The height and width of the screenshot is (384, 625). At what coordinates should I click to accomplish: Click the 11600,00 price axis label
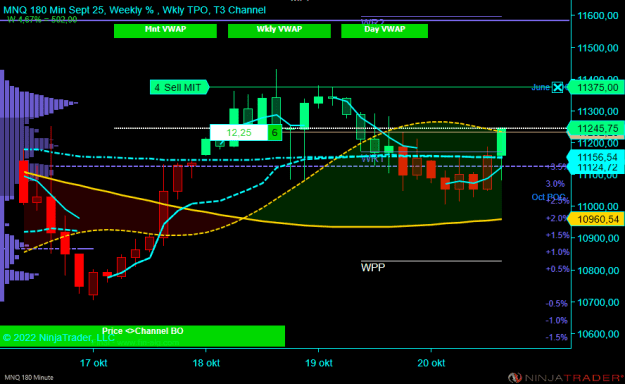click(598, 16)
